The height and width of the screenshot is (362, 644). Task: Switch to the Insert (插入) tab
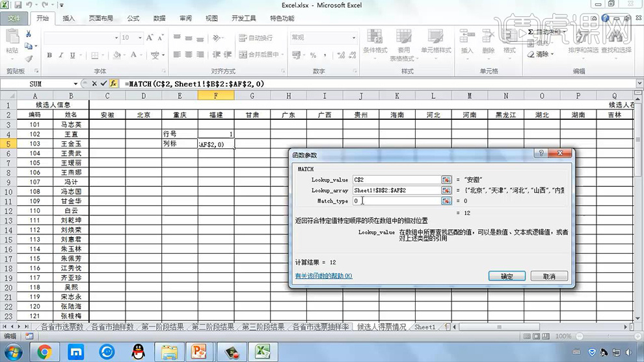pos(68,18)
